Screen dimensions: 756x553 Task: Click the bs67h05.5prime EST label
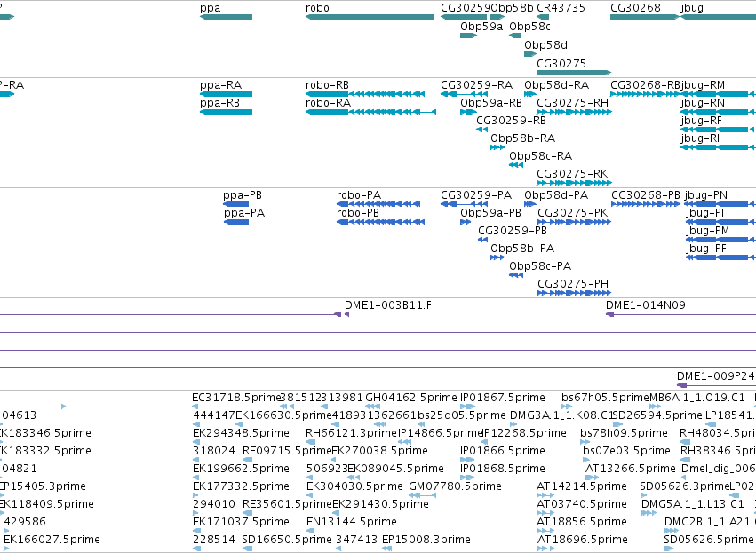(606, 398)
